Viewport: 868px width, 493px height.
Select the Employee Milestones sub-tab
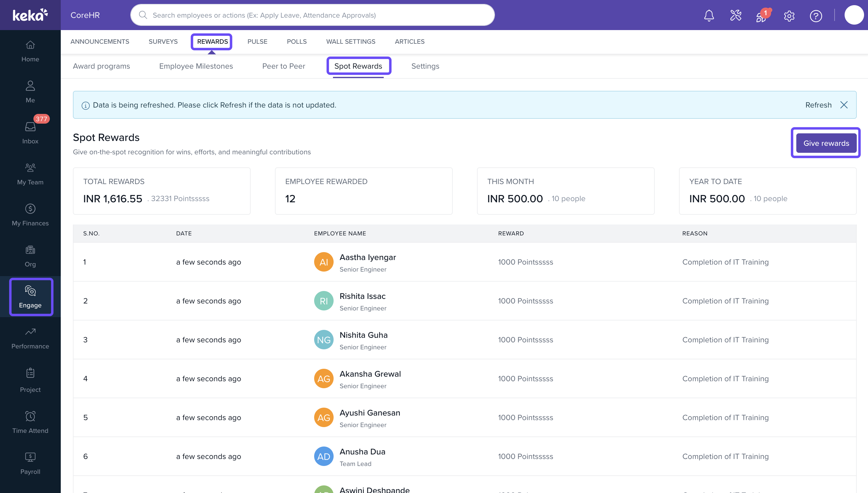[196, 66]
